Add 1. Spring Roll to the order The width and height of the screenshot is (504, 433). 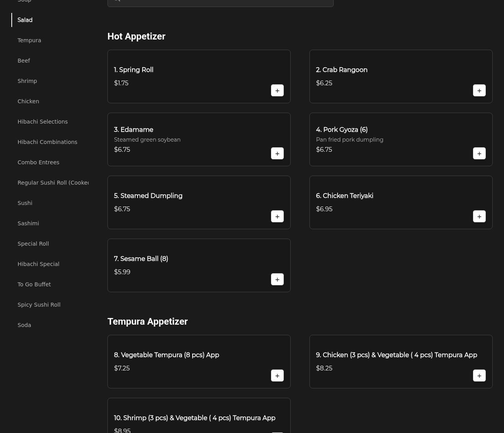[277, 90]
